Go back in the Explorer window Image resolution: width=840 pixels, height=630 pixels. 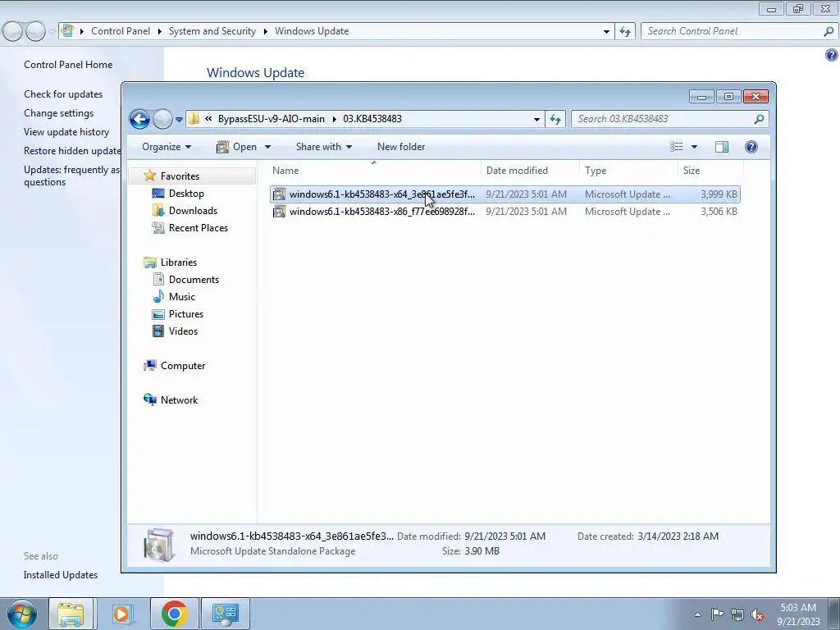139,119
